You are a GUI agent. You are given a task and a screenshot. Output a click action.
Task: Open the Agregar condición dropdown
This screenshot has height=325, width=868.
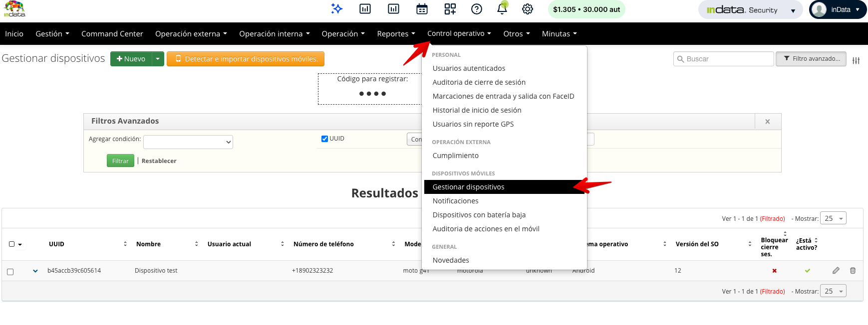188,142
